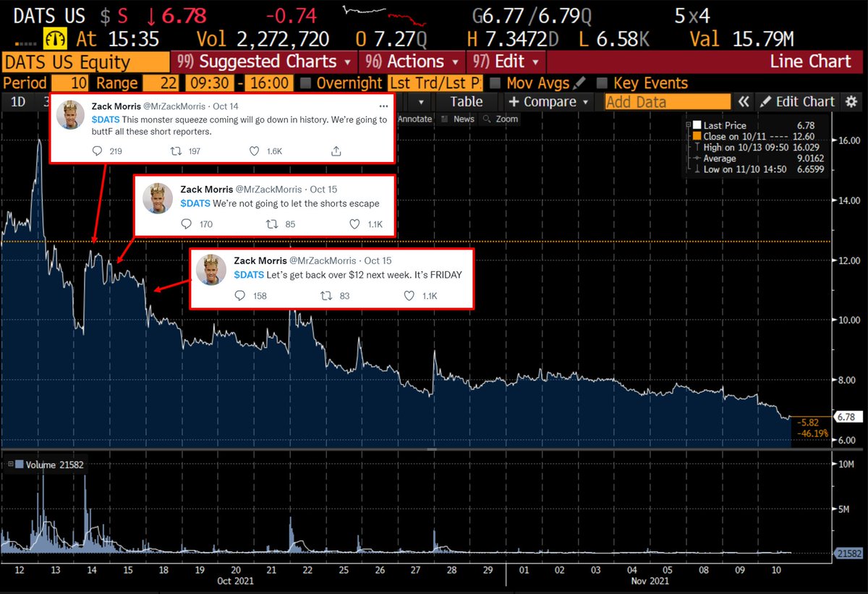Collapse toolbar with the double chevron icon

[744, 102]
